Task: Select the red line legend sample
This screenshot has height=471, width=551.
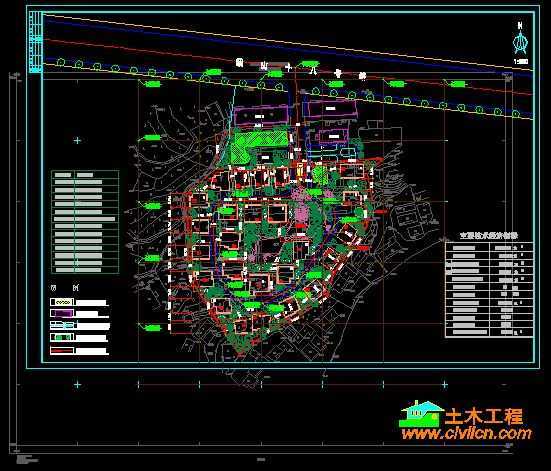Action: click(62, 350)
